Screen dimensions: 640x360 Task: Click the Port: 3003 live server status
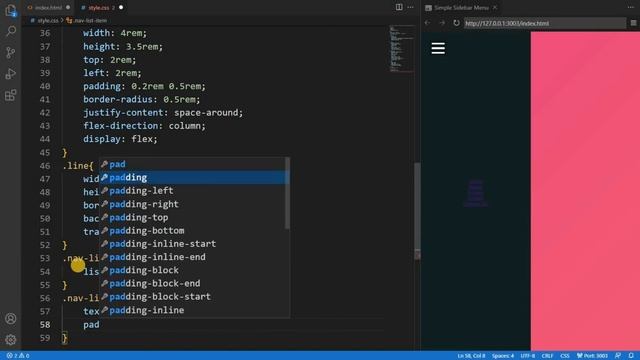(x=592, y=356)
